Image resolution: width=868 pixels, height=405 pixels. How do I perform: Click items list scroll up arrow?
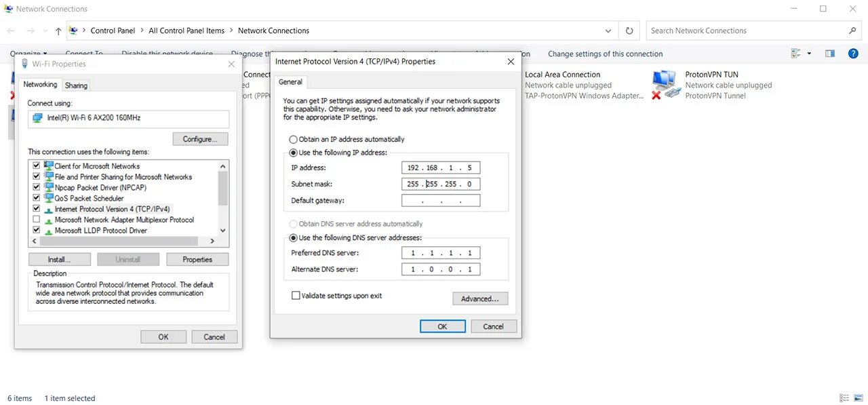(223, 166)
